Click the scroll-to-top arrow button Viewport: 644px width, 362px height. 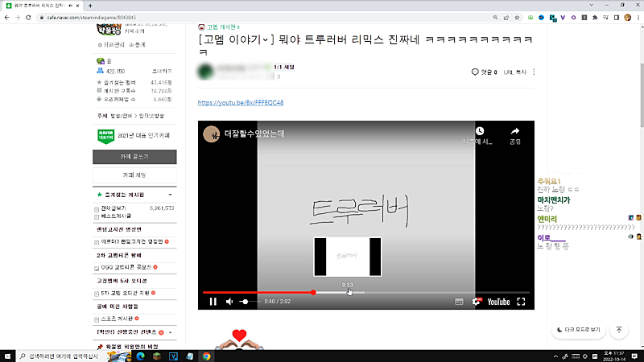point(619,330)
